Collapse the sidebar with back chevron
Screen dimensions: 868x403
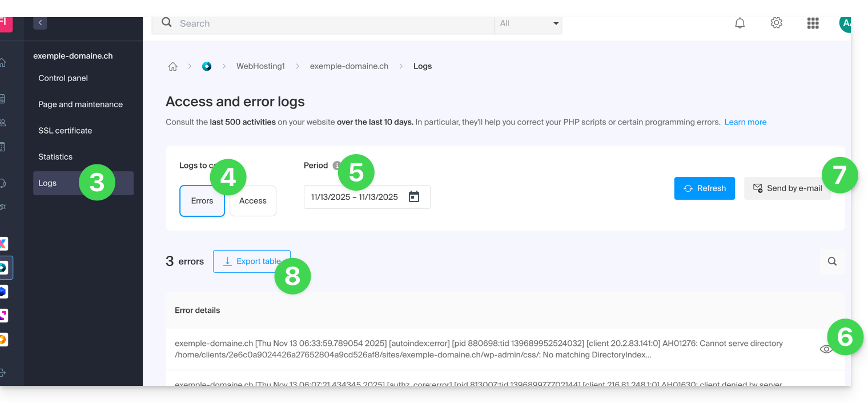(x=40, y=23)
